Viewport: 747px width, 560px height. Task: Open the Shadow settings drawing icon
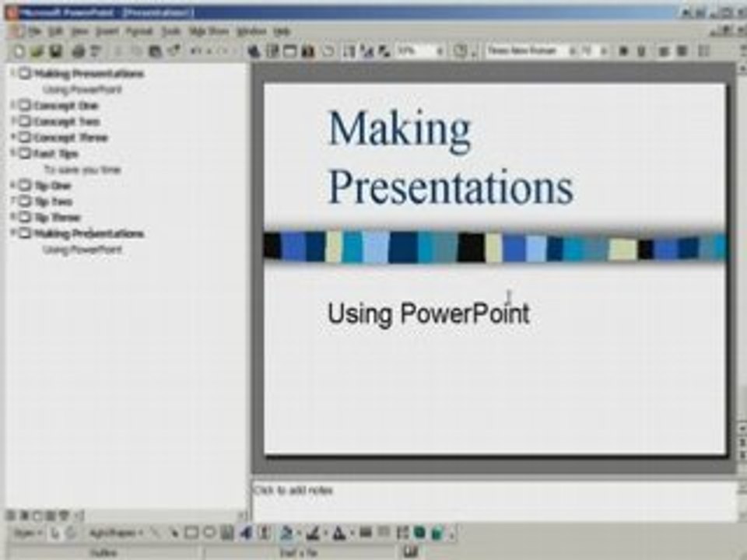[x=419, y=533]
